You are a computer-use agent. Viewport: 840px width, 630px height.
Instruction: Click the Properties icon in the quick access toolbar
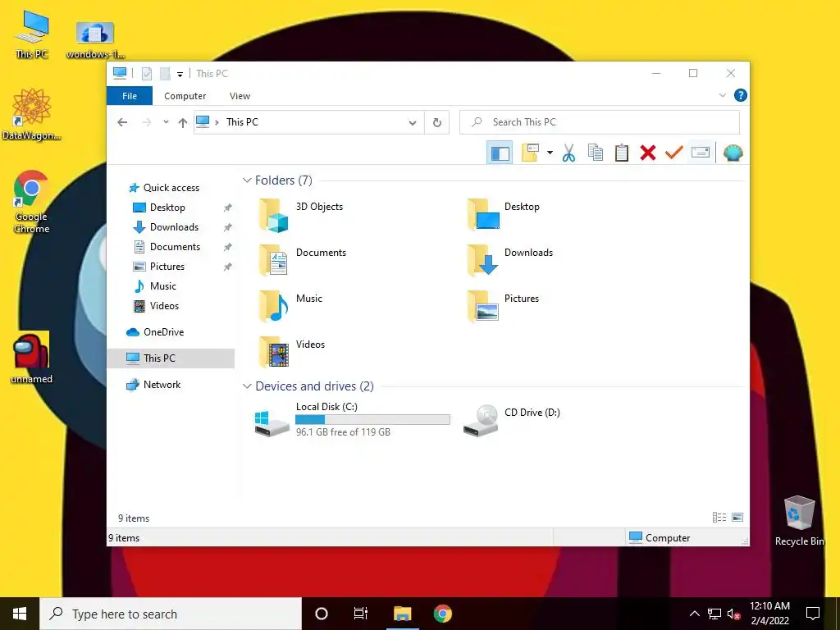146,74
